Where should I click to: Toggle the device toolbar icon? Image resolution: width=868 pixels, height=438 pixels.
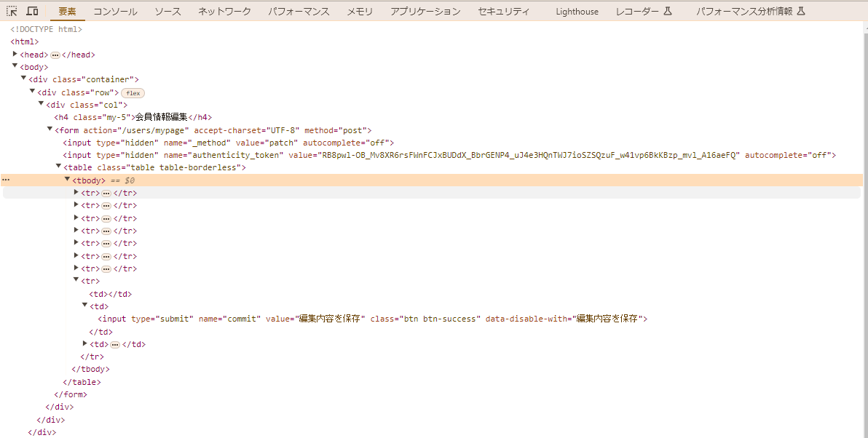(x=31, y=11)
